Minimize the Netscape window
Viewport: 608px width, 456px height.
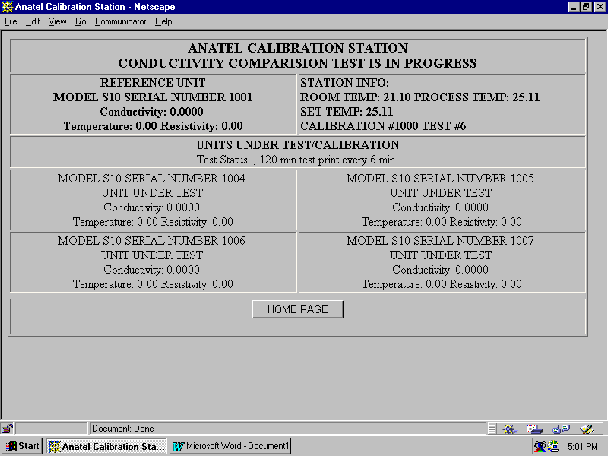click(573, 7)
